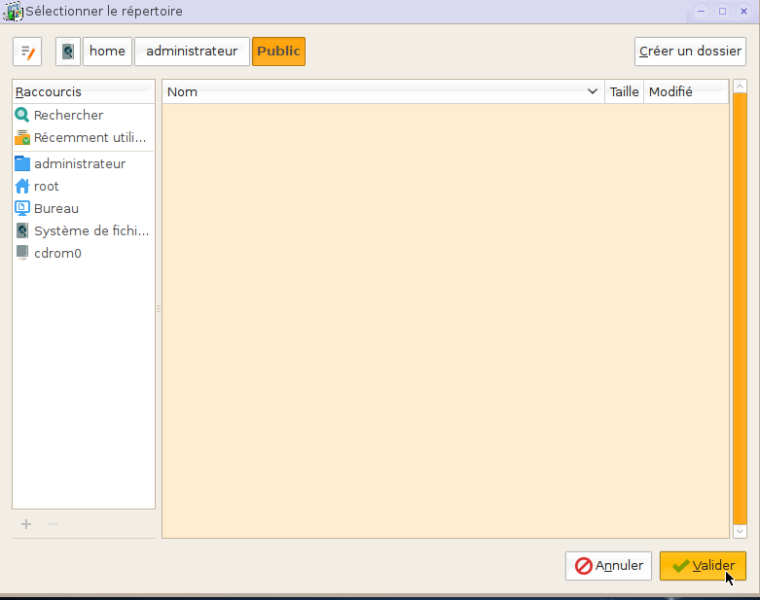Click the magnifier icon beside Rechercher
The width and height of the screenshot is (760, 600).
coord(22,115)
